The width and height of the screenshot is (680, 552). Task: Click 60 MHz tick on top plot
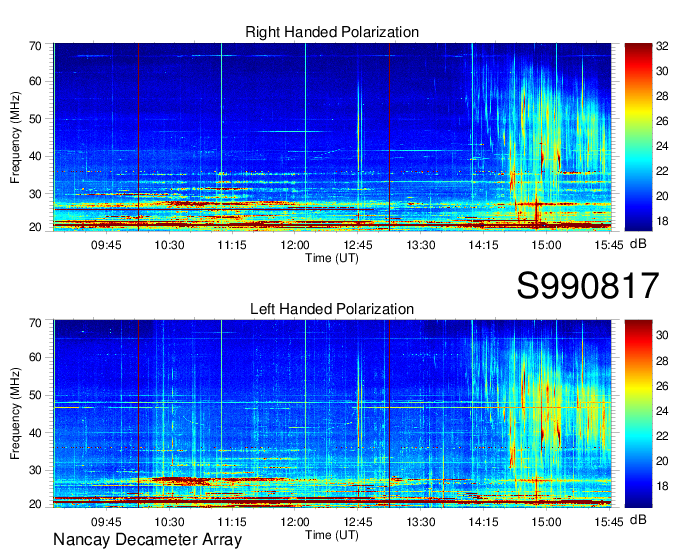tap(35, 81)
